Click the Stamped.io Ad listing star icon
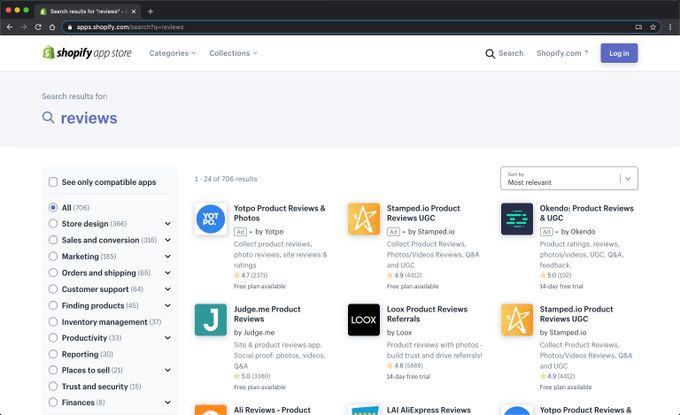This screenshot has width=680, height=415. [x=364, y=219]
